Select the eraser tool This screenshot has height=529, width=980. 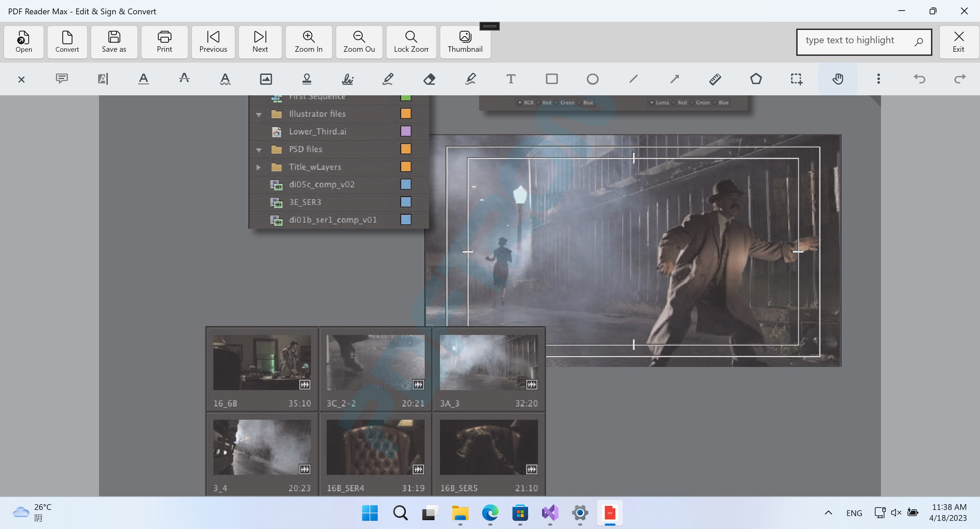429,79
